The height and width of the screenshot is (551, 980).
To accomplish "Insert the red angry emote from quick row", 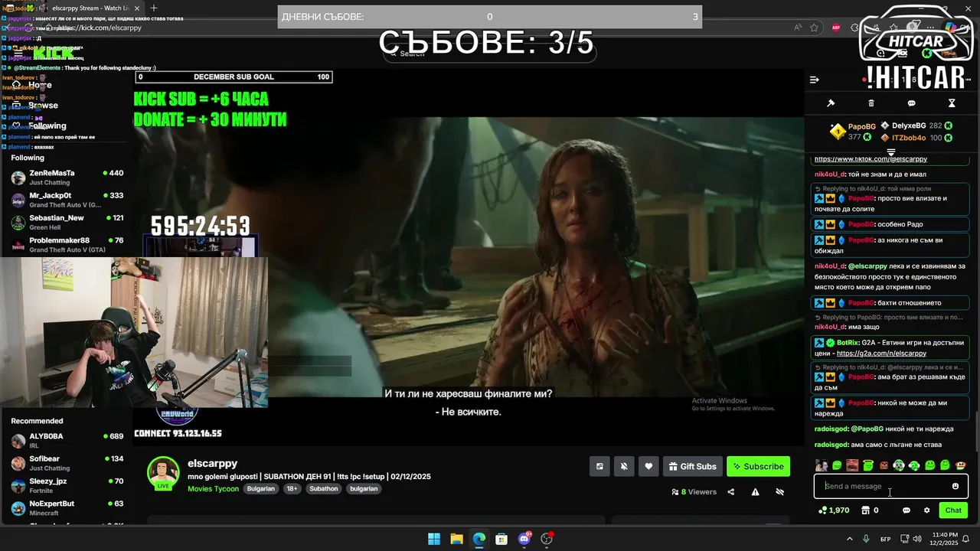I will [x=884, y=465].
